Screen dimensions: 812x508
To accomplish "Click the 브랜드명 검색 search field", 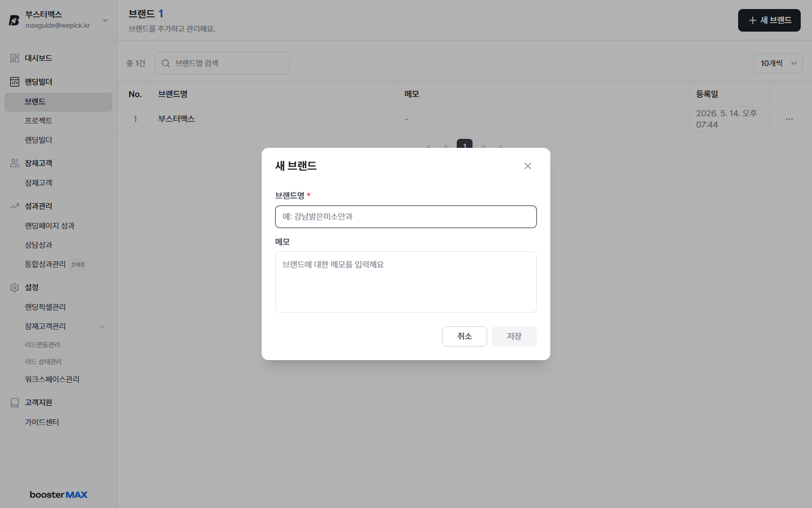I will pyautogui.click(x=222, y=63).
